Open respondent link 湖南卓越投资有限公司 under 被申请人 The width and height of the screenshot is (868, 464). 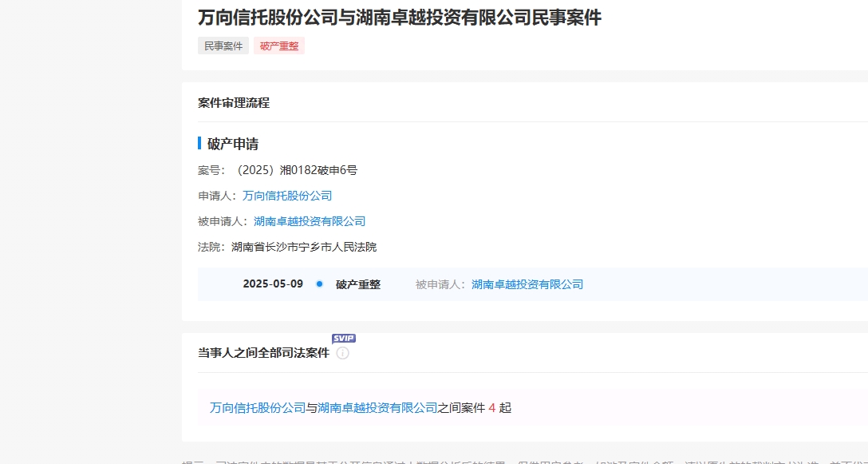point(310,221)
